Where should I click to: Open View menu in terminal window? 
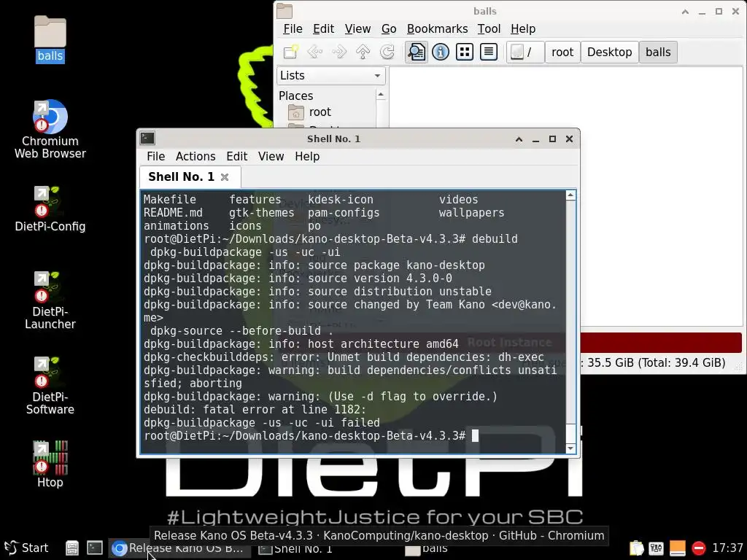tap(271, 156)
